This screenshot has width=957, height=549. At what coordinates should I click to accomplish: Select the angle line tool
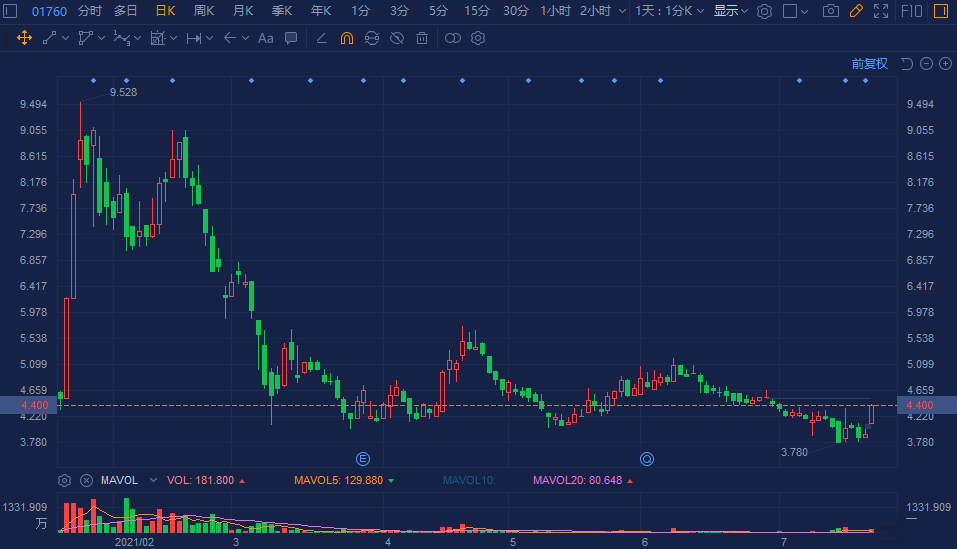[x=322, y=38]
